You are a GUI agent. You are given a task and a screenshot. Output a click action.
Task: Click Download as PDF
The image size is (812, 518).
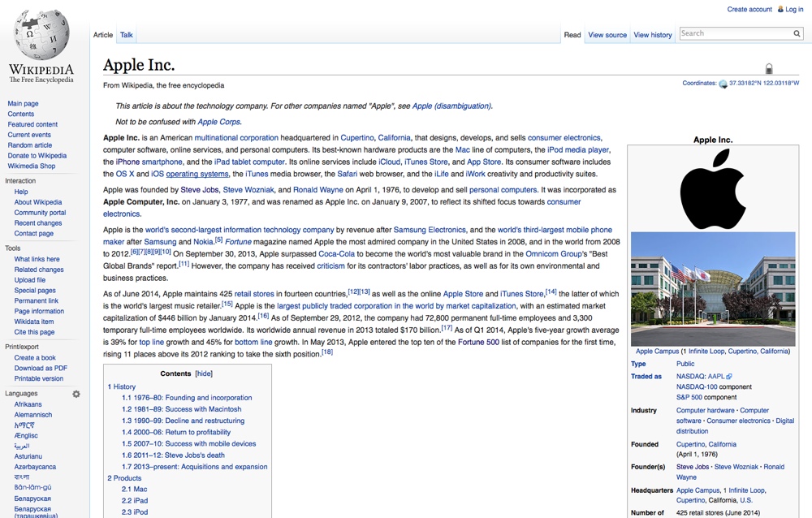click(41, 369)
